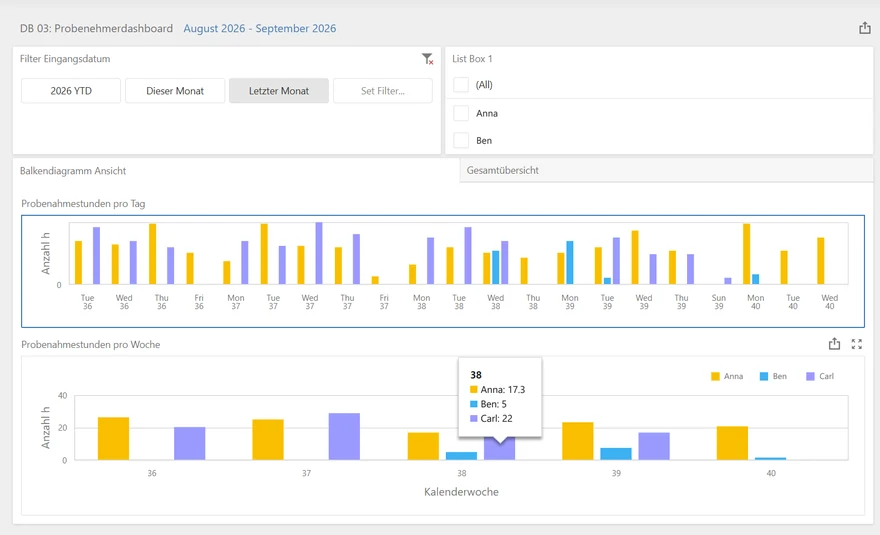Click the purple bar at Sun 39
Image resolution: width=880 pixels, height=535 pixels.
coord(728,281)
